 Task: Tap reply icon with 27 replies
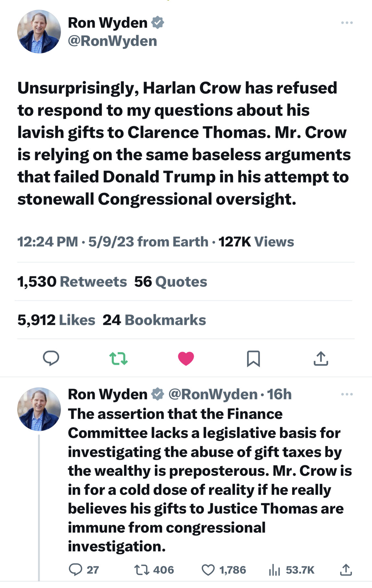[76, 570]
